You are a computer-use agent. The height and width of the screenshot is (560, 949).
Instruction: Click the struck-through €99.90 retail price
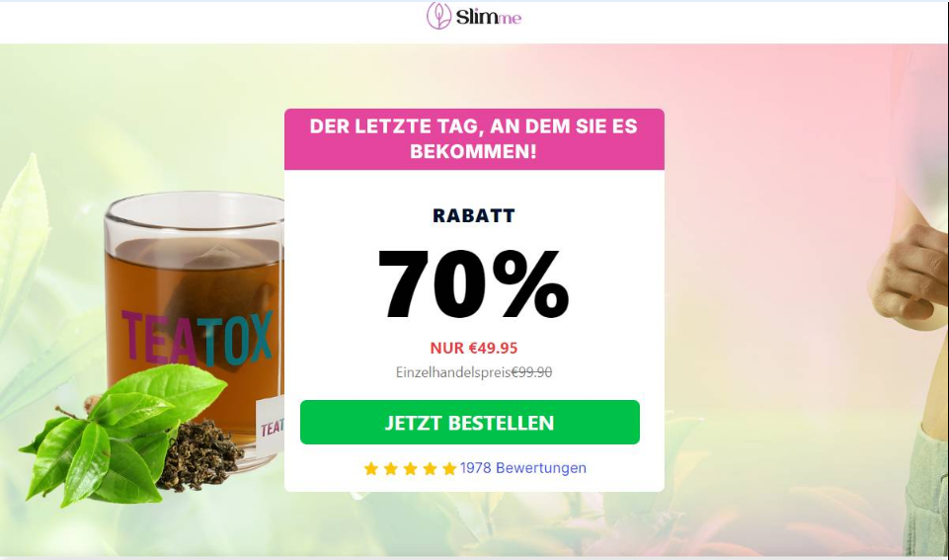[x=531, y=372]
